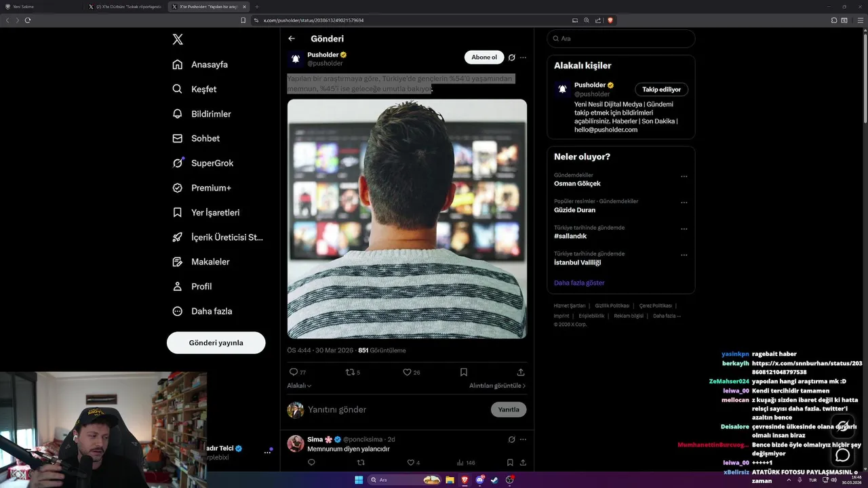
Task: Open Steam from taskbar
Action: (x=494, y=480)
